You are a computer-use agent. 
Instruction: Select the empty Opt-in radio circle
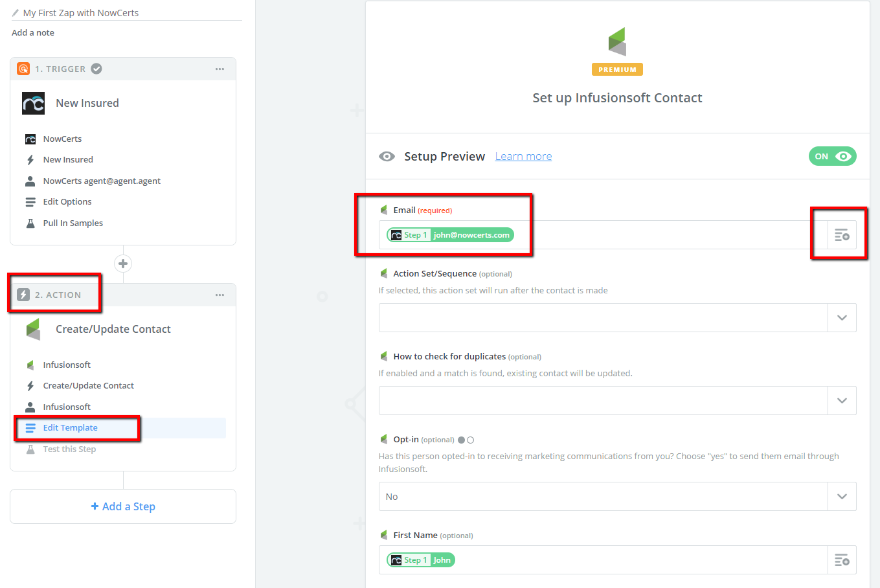click(x=471, y=440)
